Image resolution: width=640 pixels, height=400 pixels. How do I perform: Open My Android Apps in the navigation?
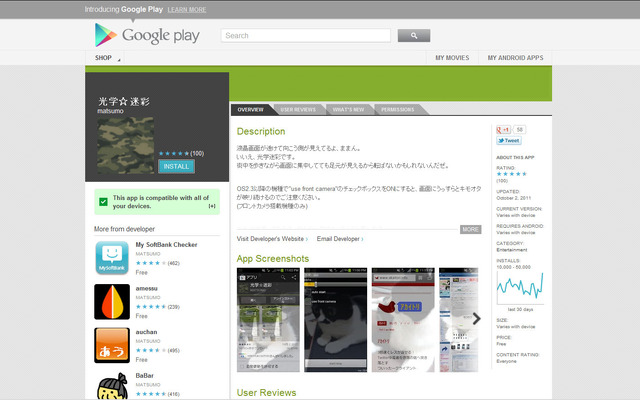(515, 58)
